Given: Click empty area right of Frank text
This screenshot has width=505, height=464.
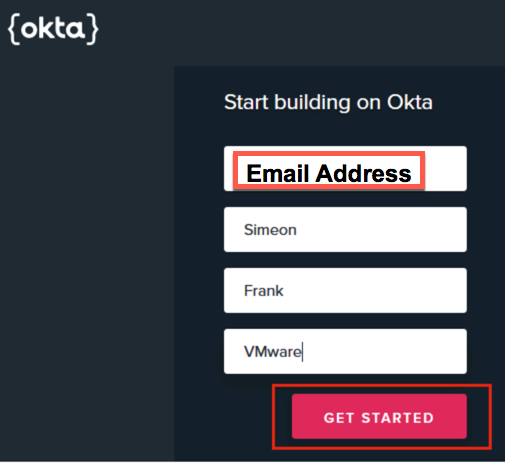Looking at the screenshot, I should [x=375, y=291].
